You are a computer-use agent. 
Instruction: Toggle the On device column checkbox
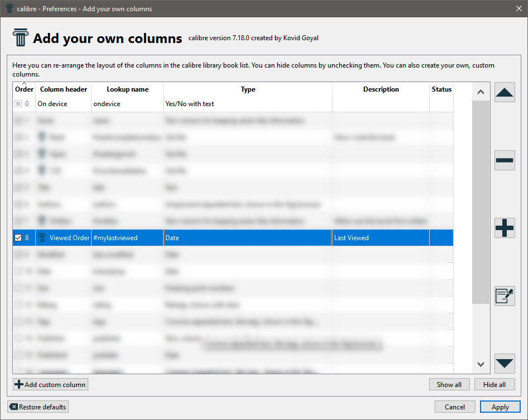point(18,104)
